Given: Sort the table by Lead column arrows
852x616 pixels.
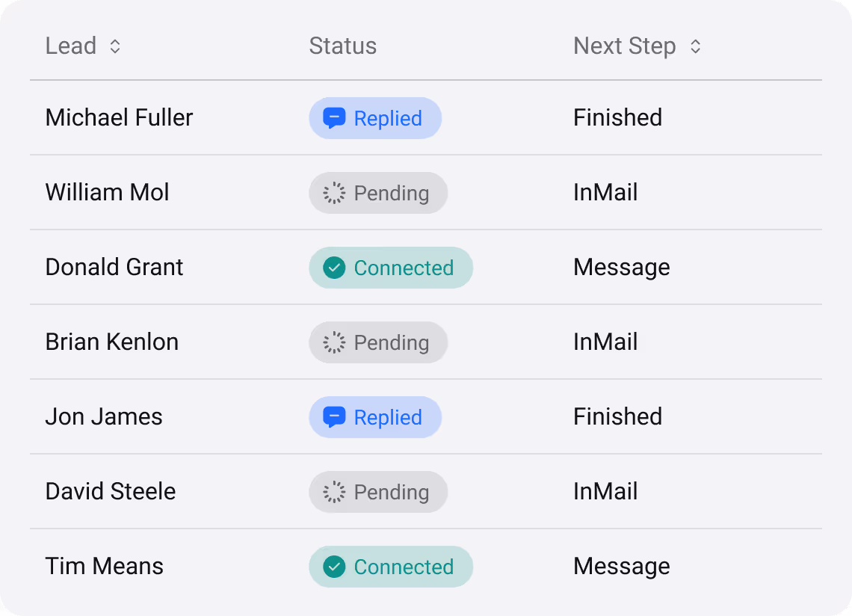Looking at the screenshot, I should (x=115, y=46).
